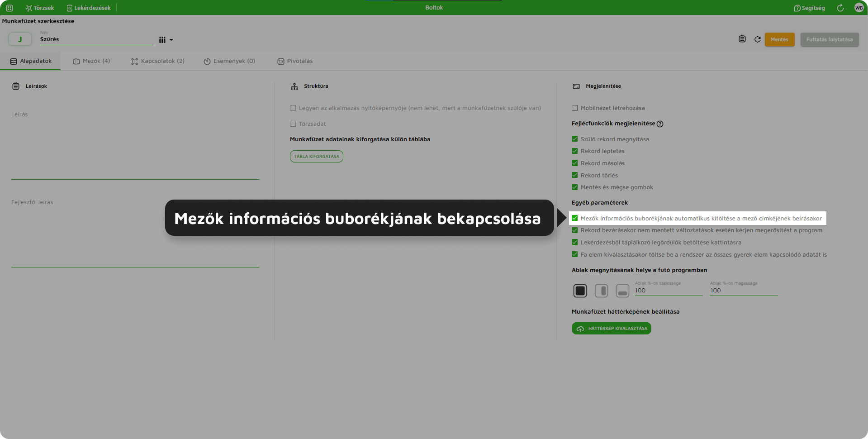Click the reload icon beside Mentés
Image resolution: width=868 pixels, height=439 pixels.
point(758,39)
